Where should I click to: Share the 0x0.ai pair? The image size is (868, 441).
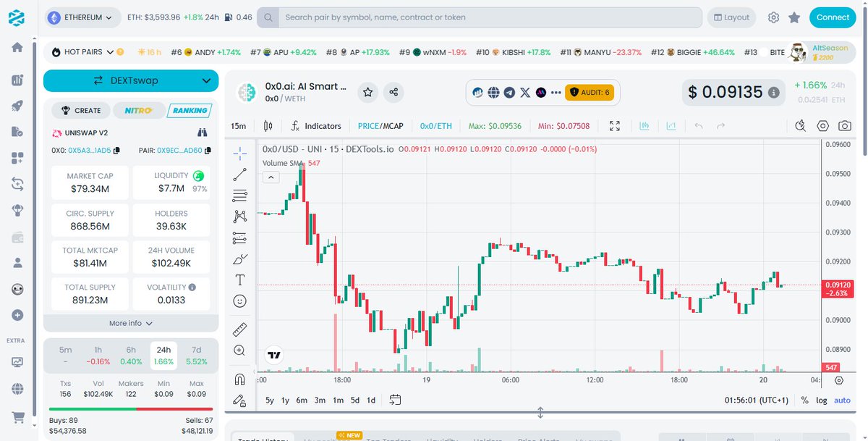pyautogui.click(x=393, y=92)
